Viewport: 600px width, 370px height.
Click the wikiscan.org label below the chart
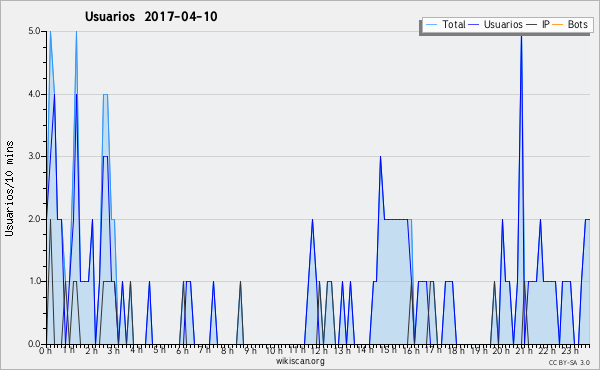pyautogui.click(x=300, y=361)
